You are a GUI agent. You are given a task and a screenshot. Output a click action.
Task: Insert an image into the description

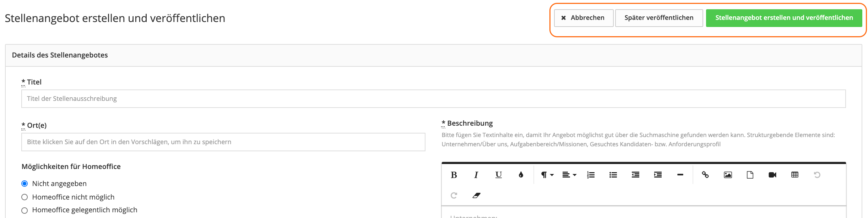point(728,175)
